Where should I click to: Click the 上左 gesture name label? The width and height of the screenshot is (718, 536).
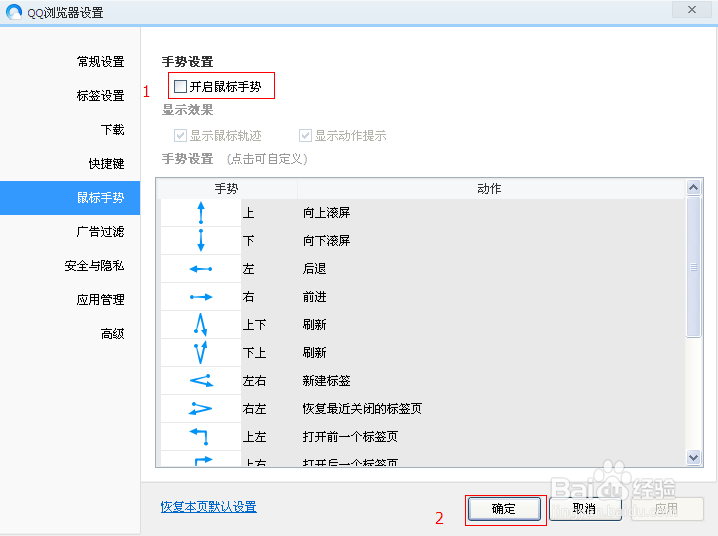click(x=254, y=437)
